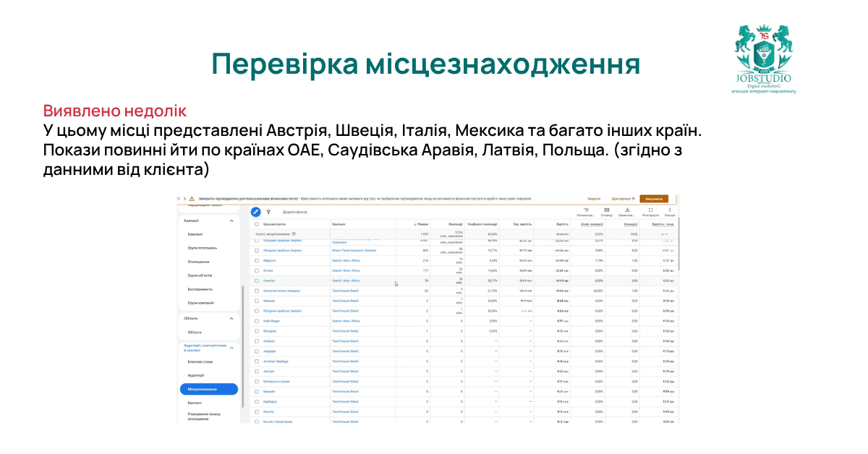The height and width of the screenshot is (454, 868).
Task: Click the Коефіцієнт взаємодії column header
Action: coord(482,224)
